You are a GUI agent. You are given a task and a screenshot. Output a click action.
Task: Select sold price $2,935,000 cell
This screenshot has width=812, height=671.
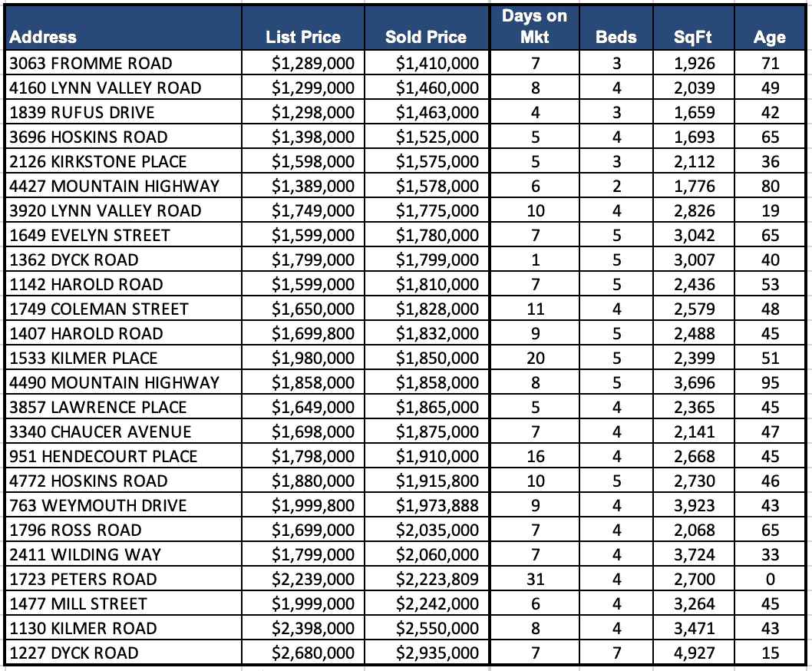pos(437,653)
